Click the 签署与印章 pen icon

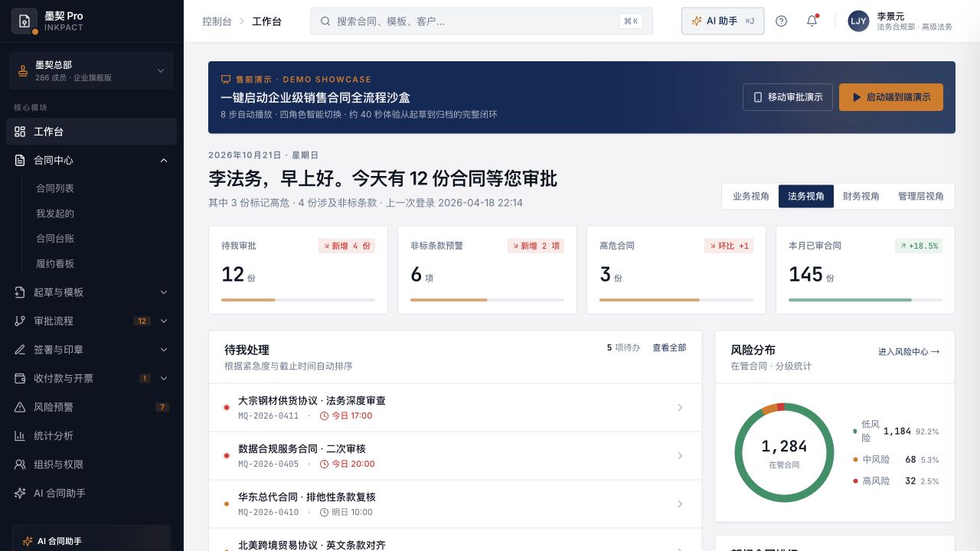pyautogui.click(x=20, y=350)
